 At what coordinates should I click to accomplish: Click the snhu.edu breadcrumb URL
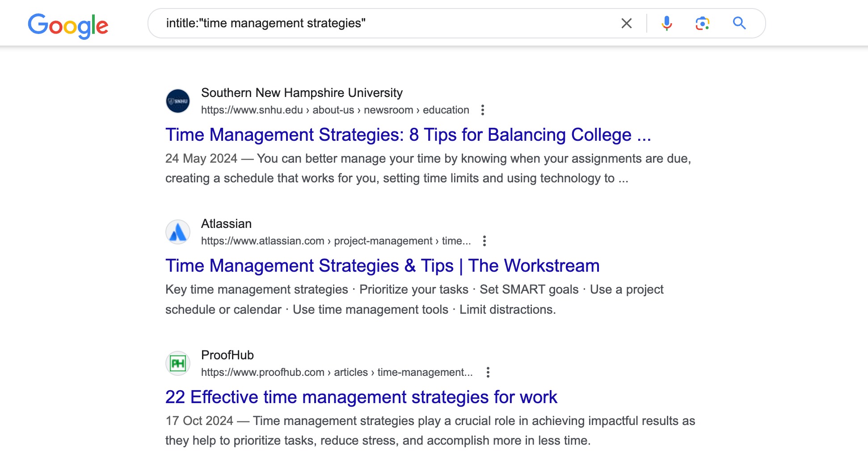(x=335, y=110)
